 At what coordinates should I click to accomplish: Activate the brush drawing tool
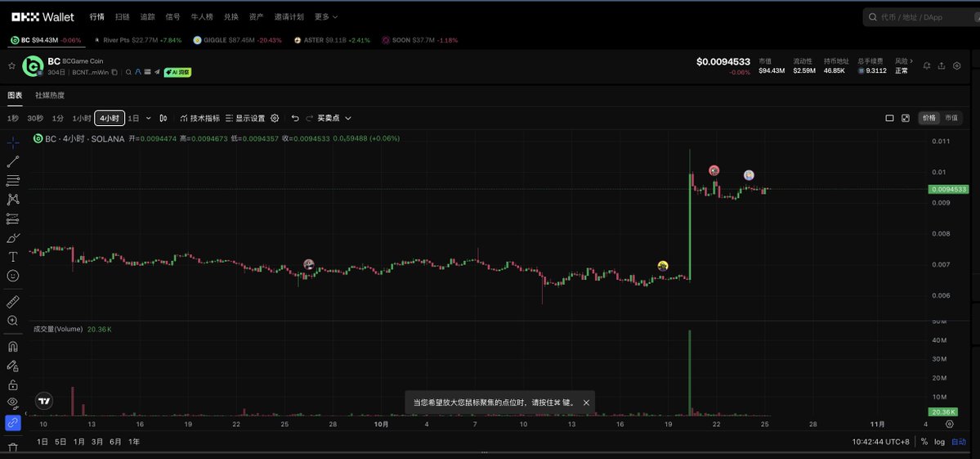click(x=12, y=238)
